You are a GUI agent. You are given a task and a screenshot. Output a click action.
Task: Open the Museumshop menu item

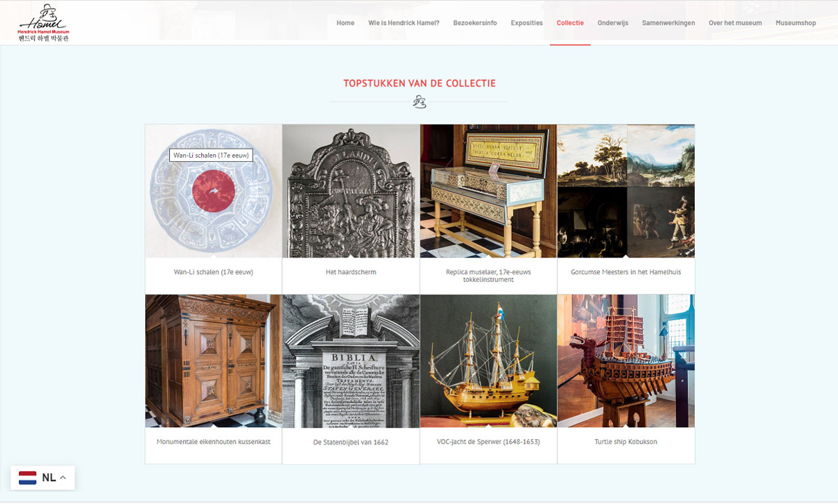point(795,22)
